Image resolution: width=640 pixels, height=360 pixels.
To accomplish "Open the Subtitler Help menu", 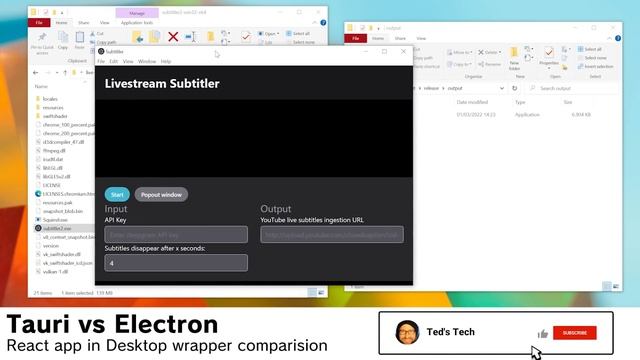I will click(x=166, y=61).
